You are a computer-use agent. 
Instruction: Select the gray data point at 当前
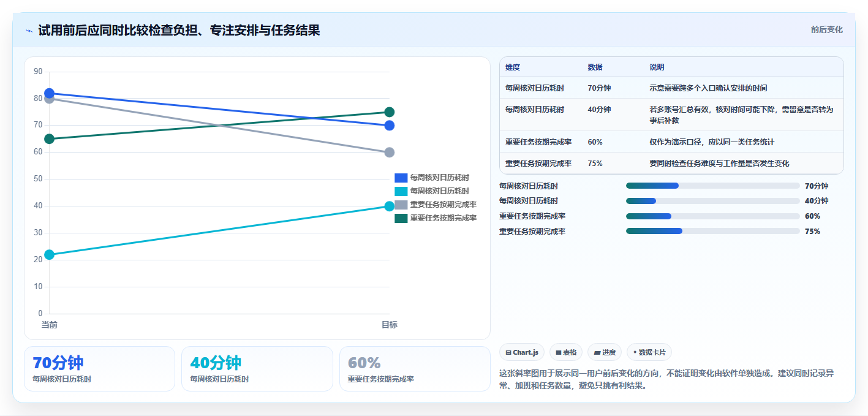49,99
